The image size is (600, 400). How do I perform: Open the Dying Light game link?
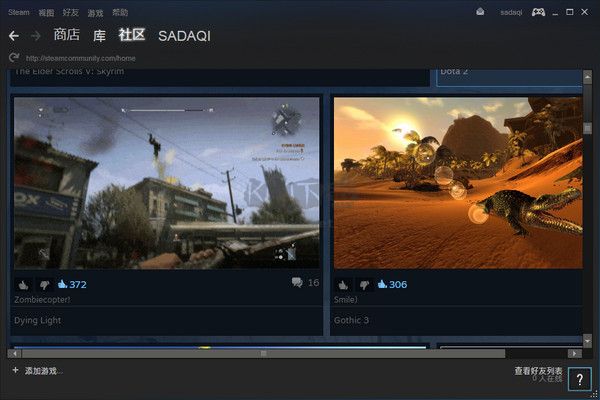click(x=38, y=320)
